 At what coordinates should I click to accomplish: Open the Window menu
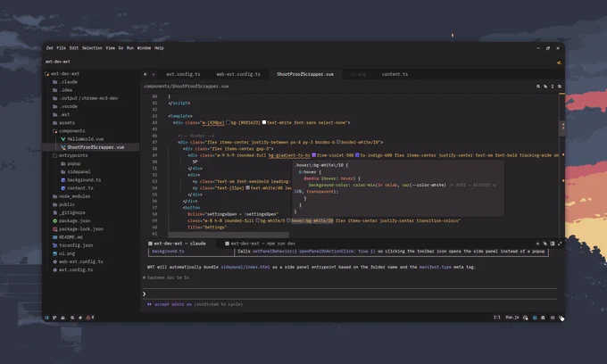pyautogui.click(x=144, y=48)
